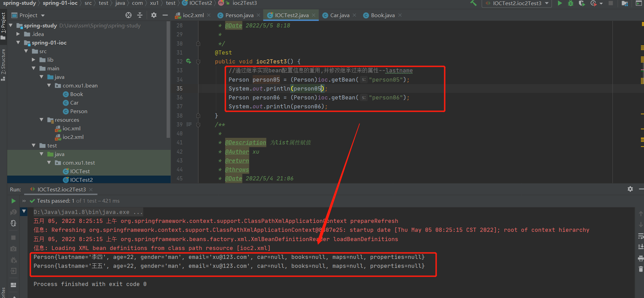Screen dimensions: 644x298
Task: Select the IOCTest2.java tab
Action: tap(291, 15)
